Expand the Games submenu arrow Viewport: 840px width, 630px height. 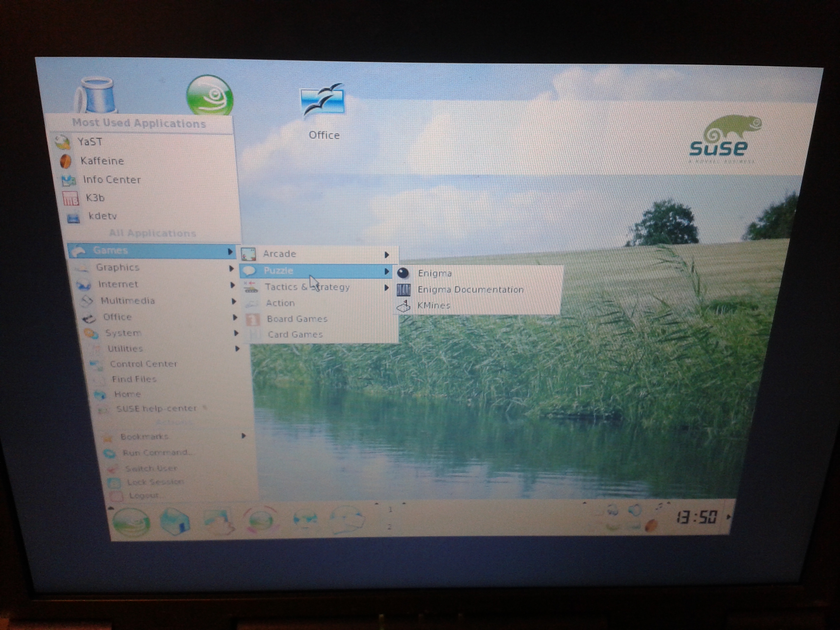click(230, 251)
